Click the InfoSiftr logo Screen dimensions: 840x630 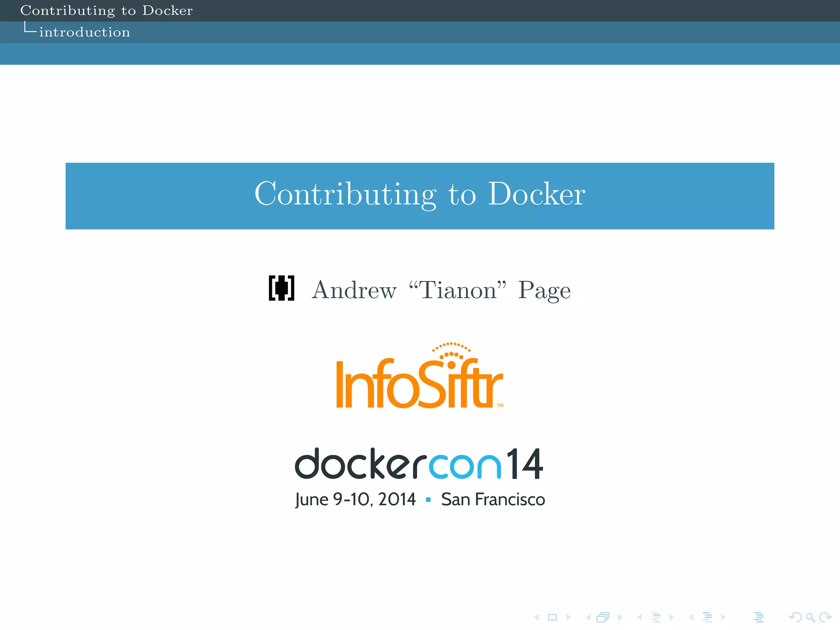(x=420, y=375)
